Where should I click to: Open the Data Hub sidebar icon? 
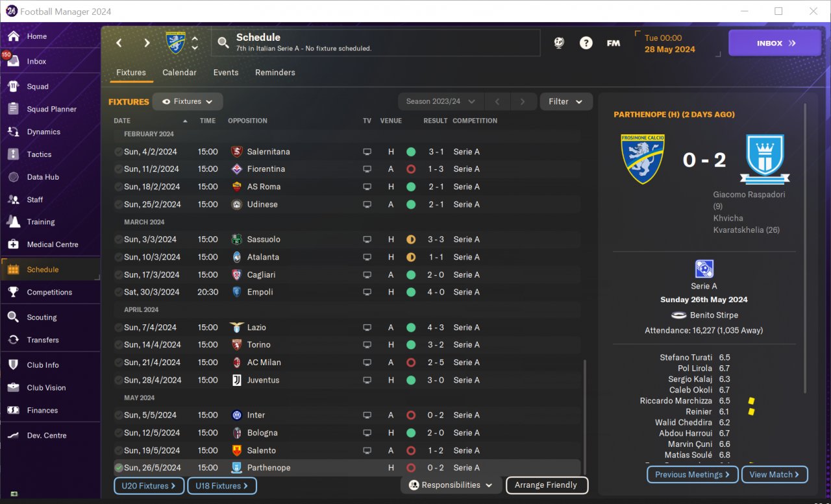[14, 177]
